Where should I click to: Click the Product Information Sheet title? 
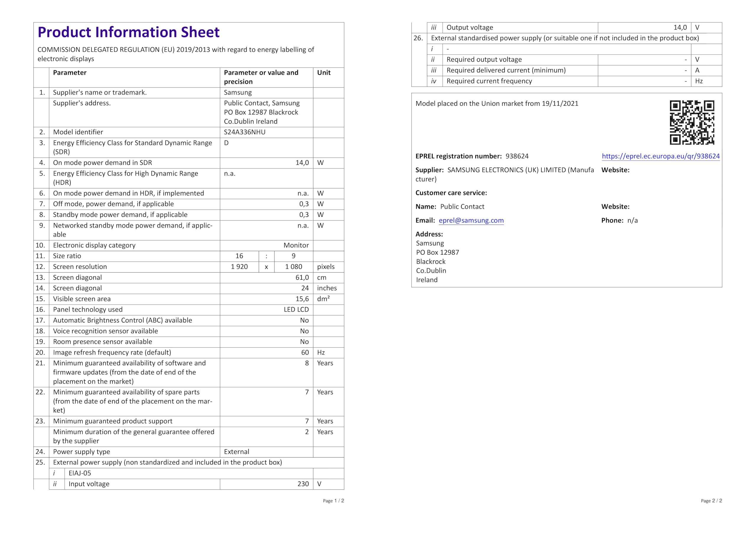(128, 32)
